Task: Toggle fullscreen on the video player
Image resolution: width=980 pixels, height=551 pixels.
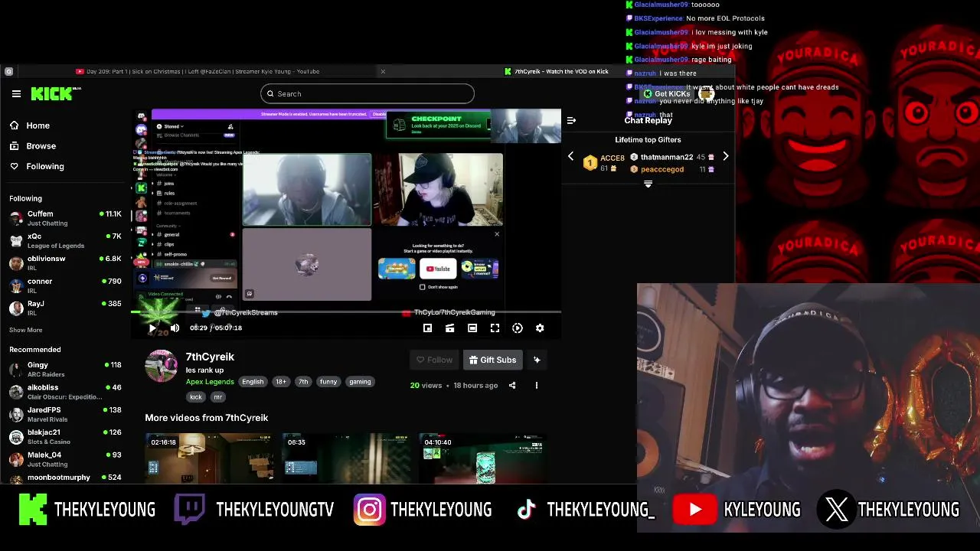Action: click(x=495, y=328)
